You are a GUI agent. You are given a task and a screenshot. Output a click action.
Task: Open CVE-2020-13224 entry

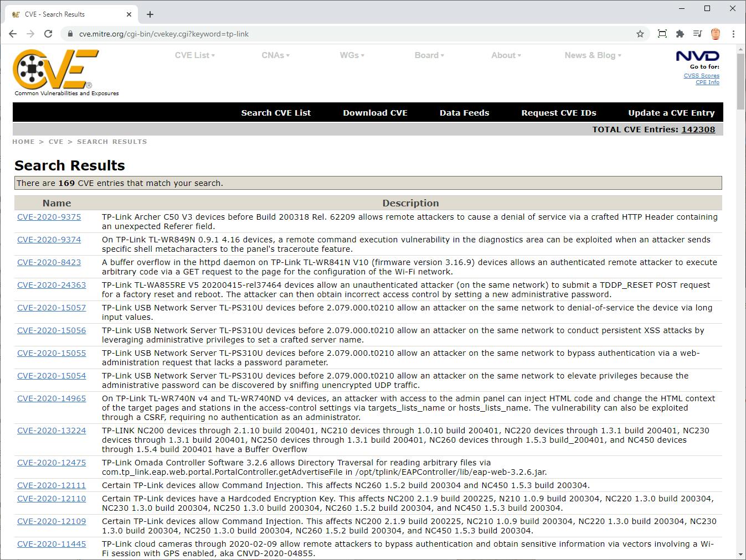(52, 431)
